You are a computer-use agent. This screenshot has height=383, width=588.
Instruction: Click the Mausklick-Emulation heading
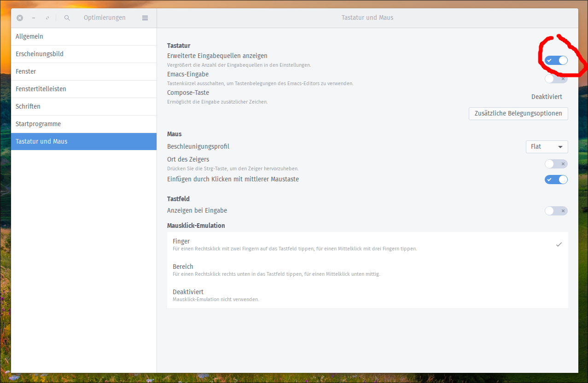tap(196, 226)
